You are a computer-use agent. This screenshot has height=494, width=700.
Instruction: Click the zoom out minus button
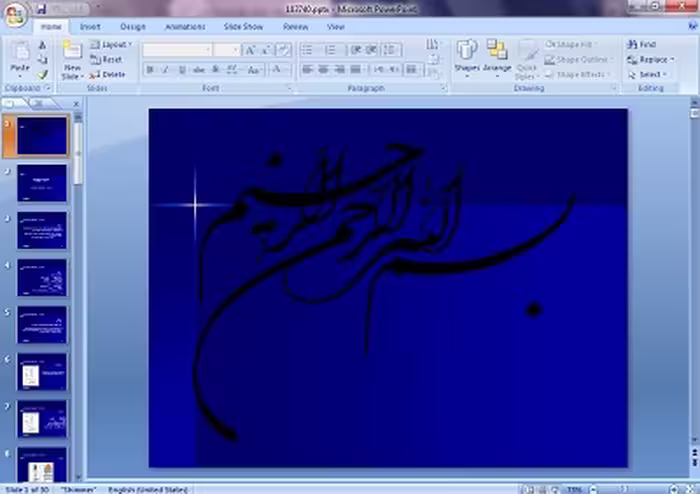tap(593, 490)
